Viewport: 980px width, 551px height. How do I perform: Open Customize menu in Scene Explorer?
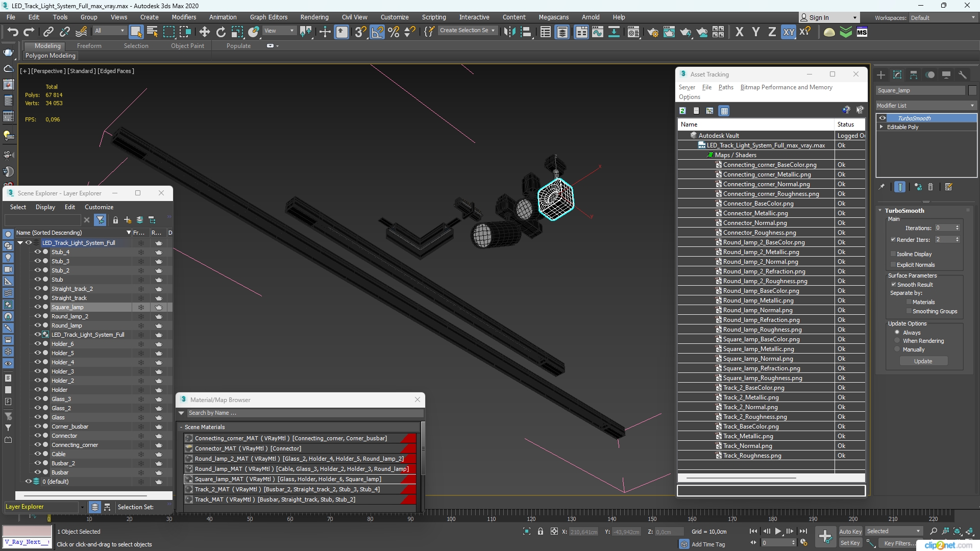coord(99,207)
